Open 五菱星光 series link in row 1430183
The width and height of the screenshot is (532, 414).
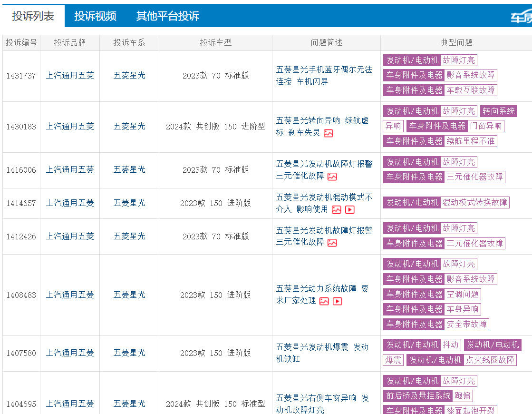[x=129, y=126]
